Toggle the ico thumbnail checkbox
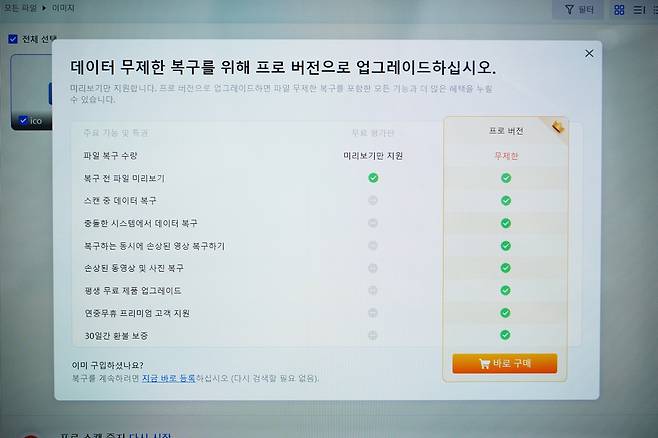This screenshot has width=658, height=438. click(x=23, y=120)
